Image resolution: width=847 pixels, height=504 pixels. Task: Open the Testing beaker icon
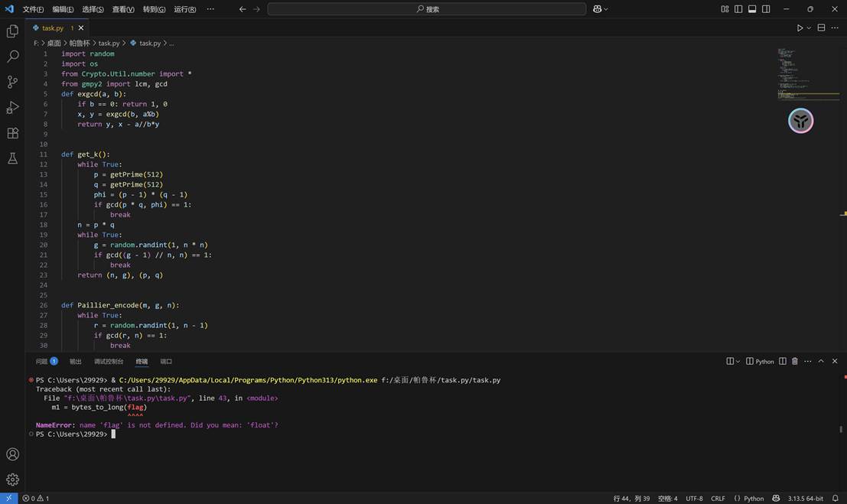(x=11, y=158)
